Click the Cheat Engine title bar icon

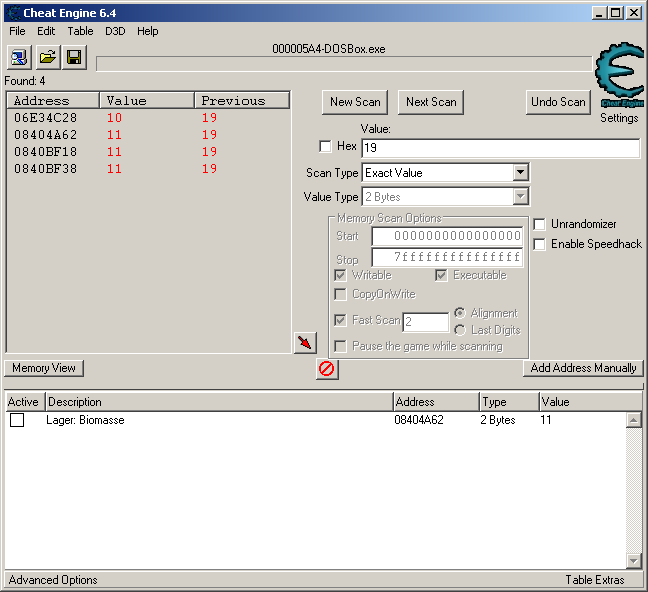tap(14, 13)
